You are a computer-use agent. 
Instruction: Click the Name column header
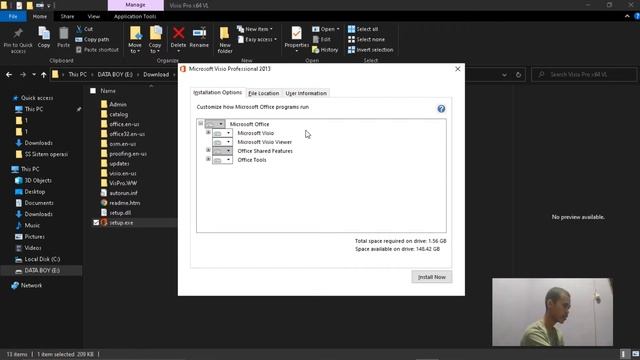tap(108, 91)
